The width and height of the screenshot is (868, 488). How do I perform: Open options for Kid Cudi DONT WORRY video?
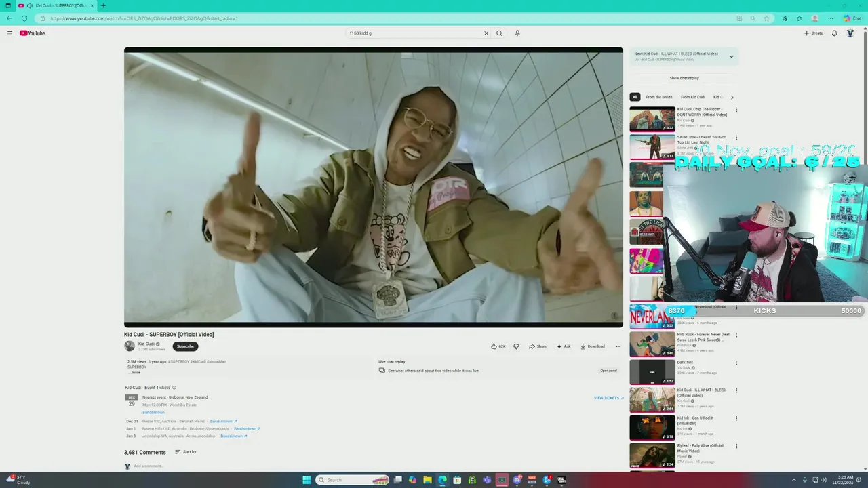[x=736, y=110]
